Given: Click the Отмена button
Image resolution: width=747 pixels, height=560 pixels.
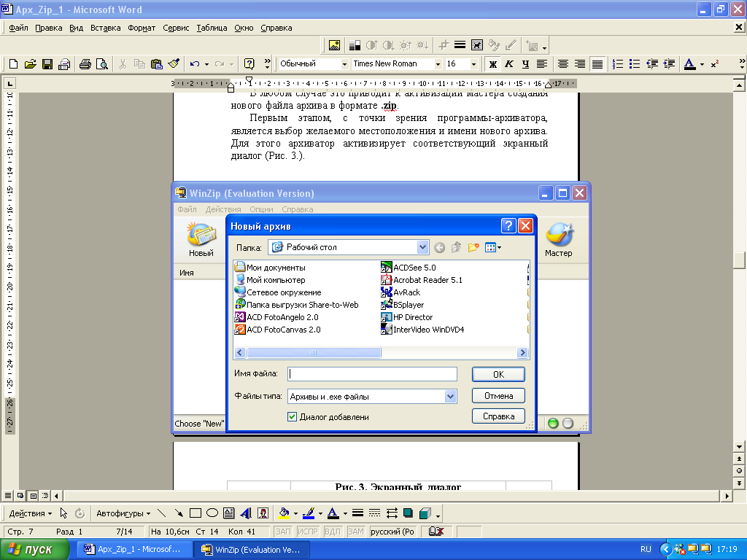Looking at the screenshot, I should [498, 396].
